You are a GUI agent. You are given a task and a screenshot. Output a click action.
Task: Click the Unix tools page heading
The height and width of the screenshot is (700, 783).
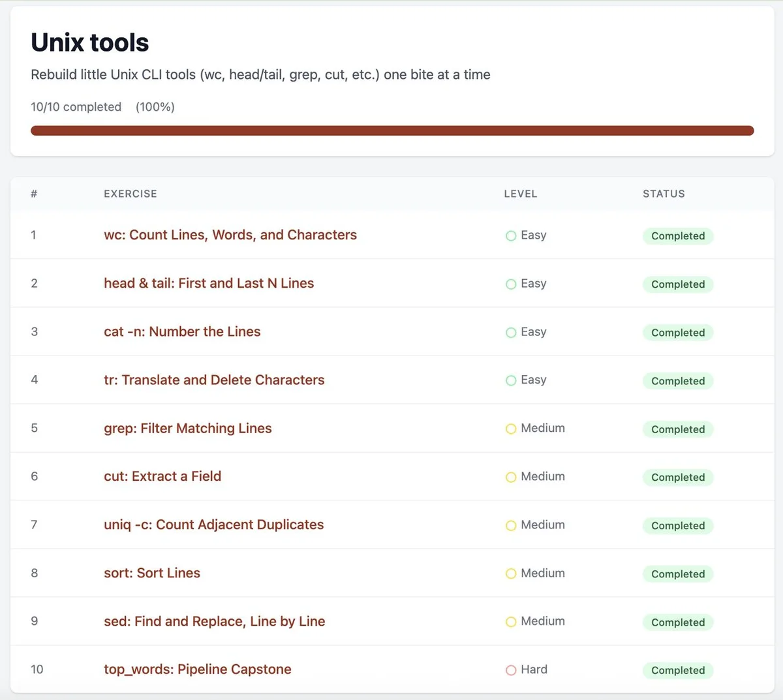(x=90, y=42)
